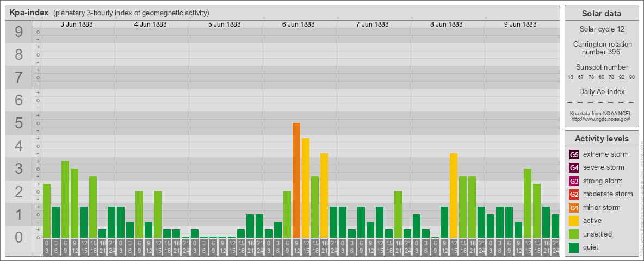Click the '7 Jun 1883' date header
This screenshot has width=644, height=261.
click(x=373, y=24)
